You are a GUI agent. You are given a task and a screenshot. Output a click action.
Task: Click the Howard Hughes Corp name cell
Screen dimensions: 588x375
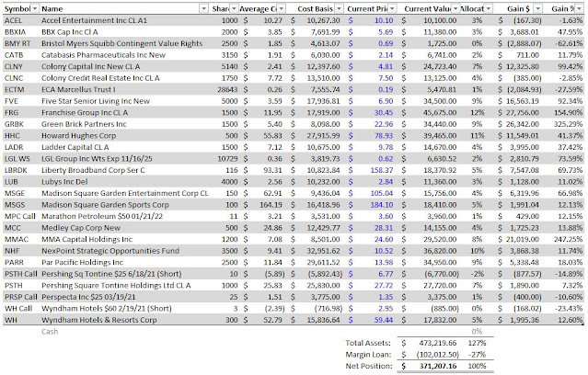79,136
